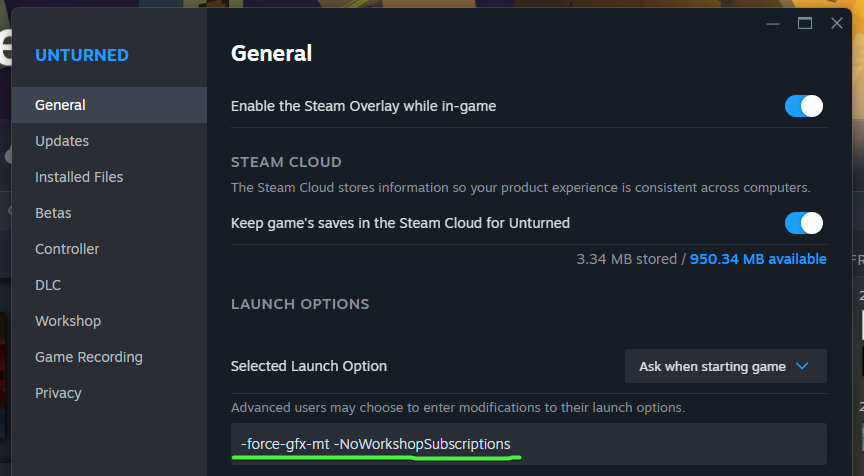Open Game Recording settings

click(x=89, y=357)
